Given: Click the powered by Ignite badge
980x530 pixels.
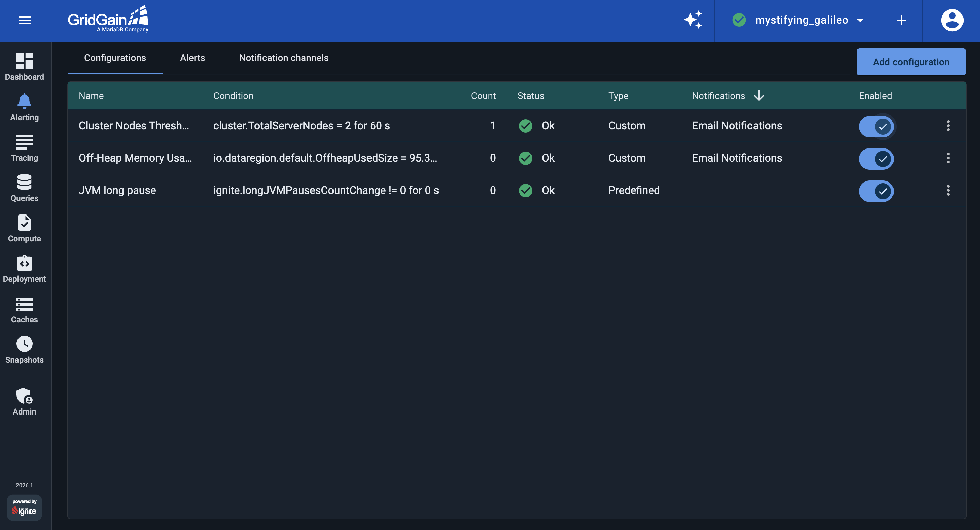Looking at the screenshot, I should pos(24,507).
